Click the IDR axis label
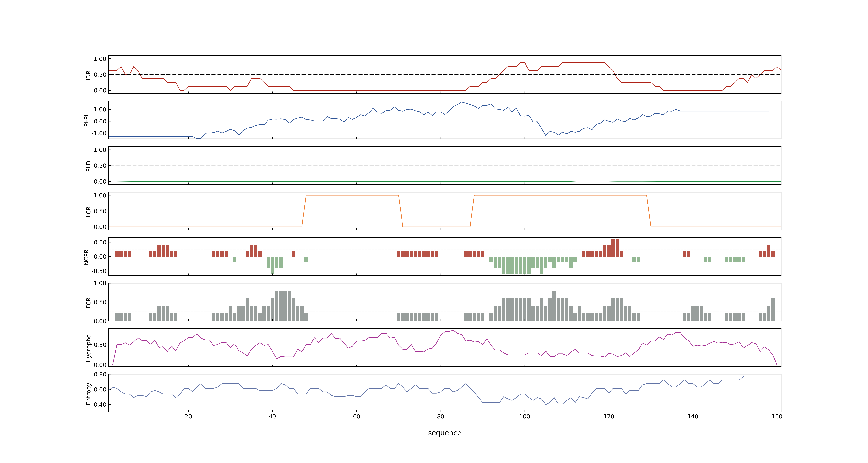 click(x=88, y=75)
